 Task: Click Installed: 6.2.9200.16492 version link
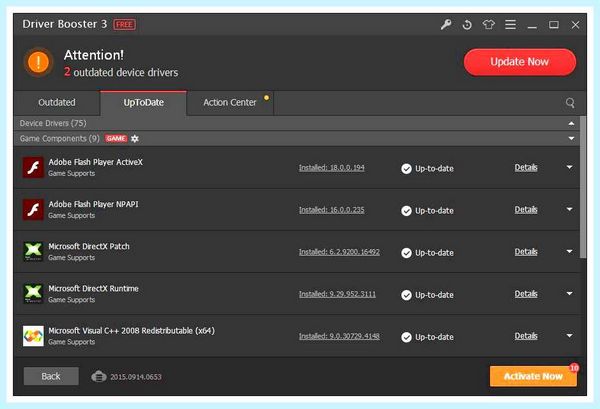click(x=339, y=252)
